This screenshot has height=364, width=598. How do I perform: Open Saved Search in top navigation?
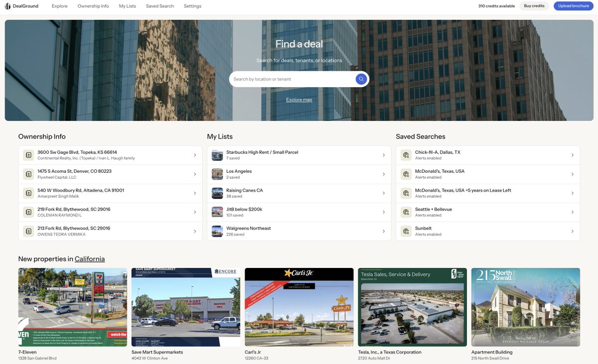160,6
